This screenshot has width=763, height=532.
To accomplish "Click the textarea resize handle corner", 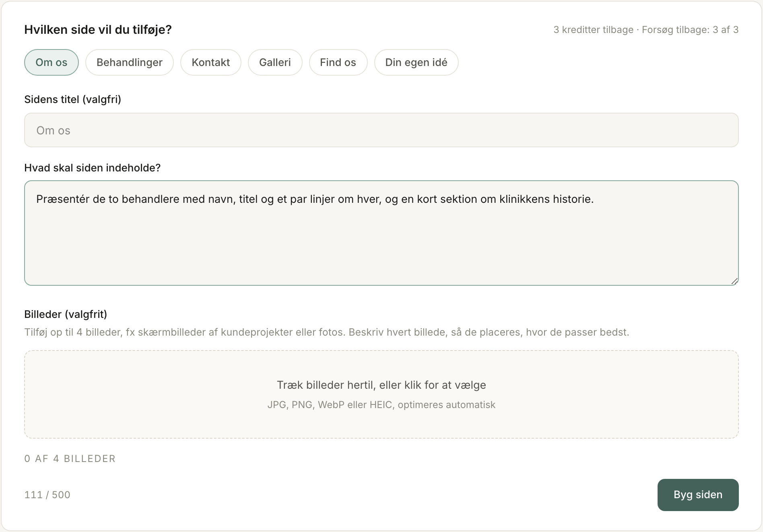I will (x=734, y=281).
